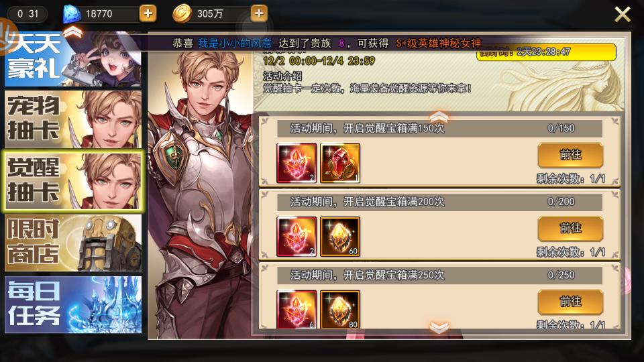The height and width of the screenshot is (362, 644).
Task: Open the 每日任务 tab
Action: click(73, 304)
